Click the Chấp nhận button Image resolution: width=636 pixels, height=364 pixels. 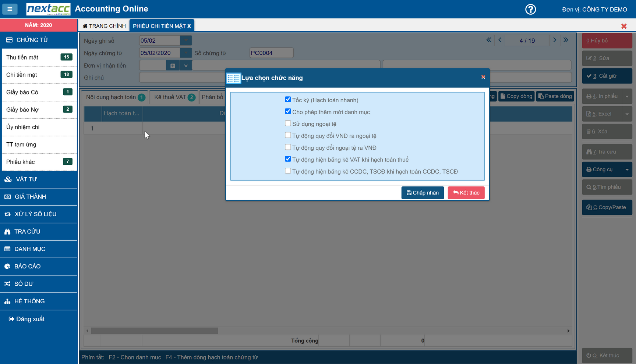[422, 193]
